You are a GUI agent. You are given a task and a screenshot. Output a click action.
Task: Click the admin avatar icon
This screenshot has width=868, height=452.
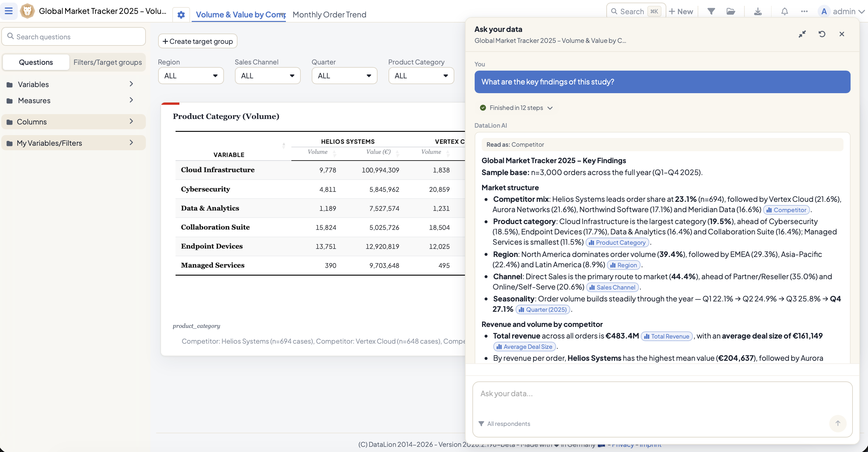coord(823,11)
